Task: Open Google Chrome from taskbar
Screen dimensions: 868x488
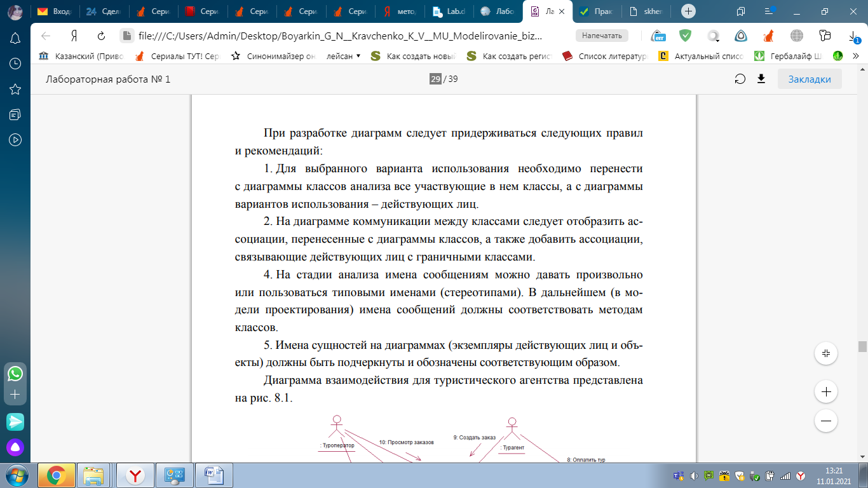Action: 57,475
